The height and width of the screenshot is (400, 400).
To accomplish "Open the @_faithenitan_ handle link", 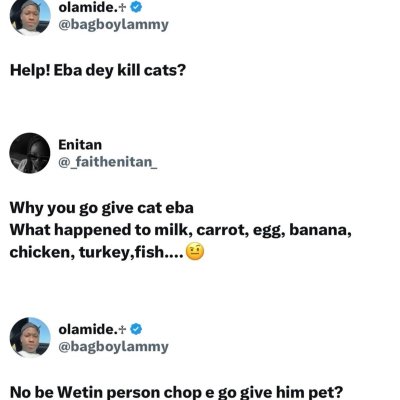I will [108, 162].
